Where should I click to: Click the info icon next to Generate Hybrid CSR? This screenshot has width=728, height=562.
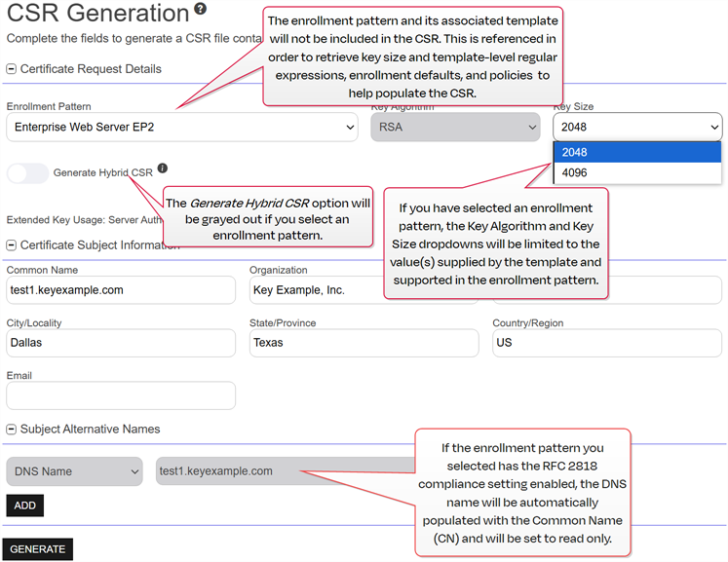163,169
